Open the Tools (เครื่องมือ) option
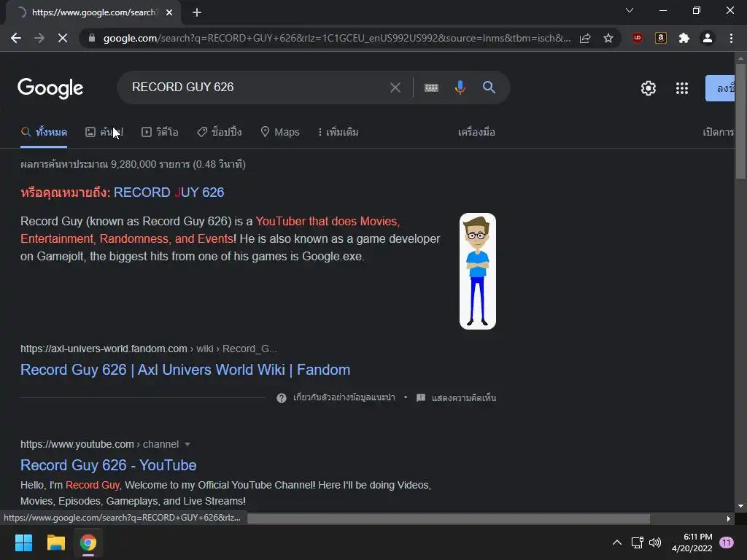The height and width of the screenshot is (560, 747). [x=476, y=132]
